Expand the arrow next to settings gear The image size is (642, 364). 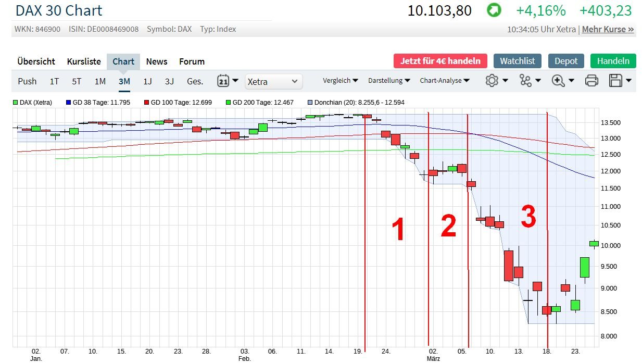tap(505, 81)
